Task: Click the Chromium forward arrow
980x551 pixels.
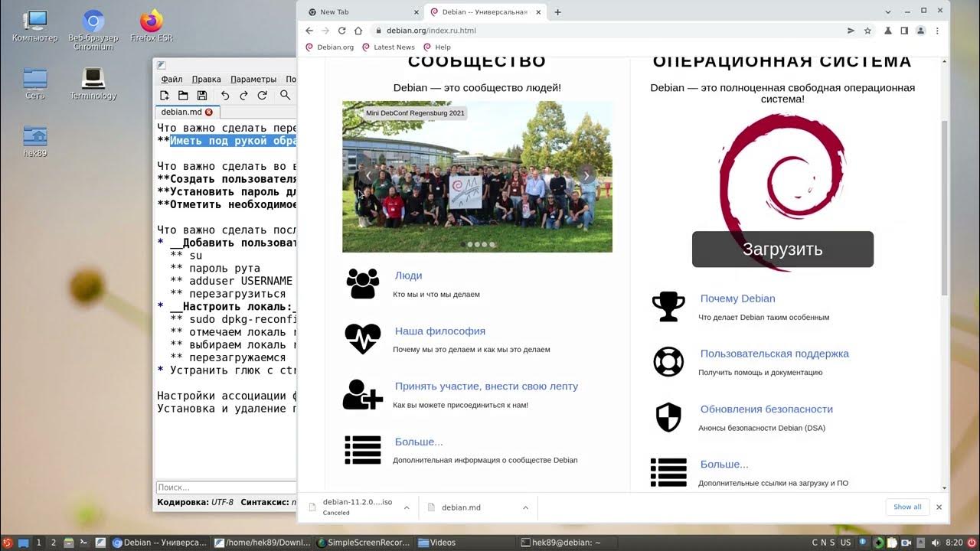Action: (325, 31)
